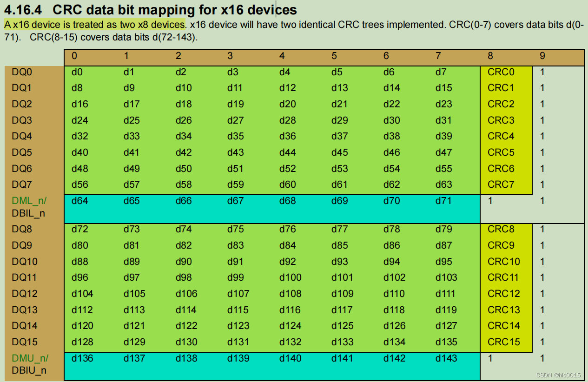Click the d55 cell in row DQ6
The image size is (588, 382).
point(444,168)
